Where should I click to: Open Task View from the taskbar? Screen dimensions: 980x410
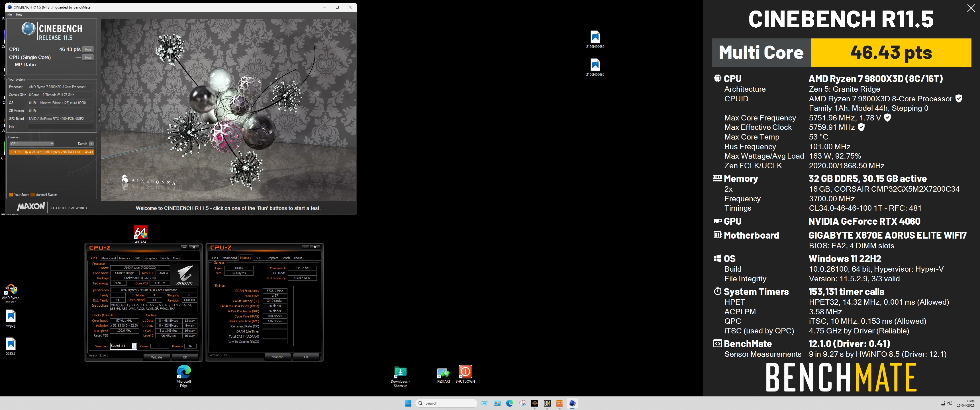click(484, 403)
